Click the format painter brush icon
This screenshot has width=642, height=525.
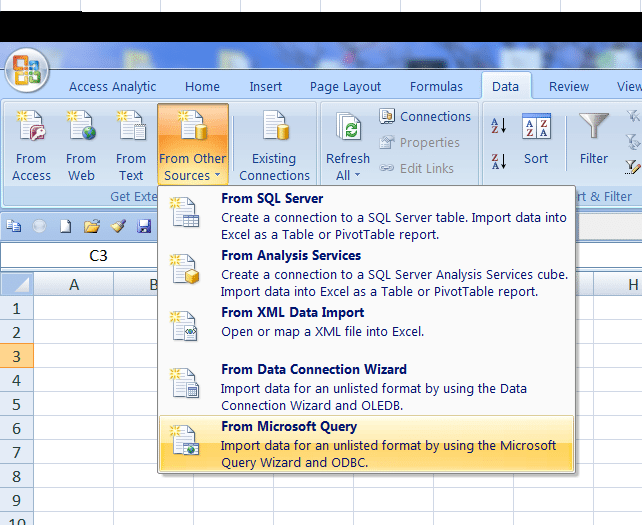tap(118, 226)
